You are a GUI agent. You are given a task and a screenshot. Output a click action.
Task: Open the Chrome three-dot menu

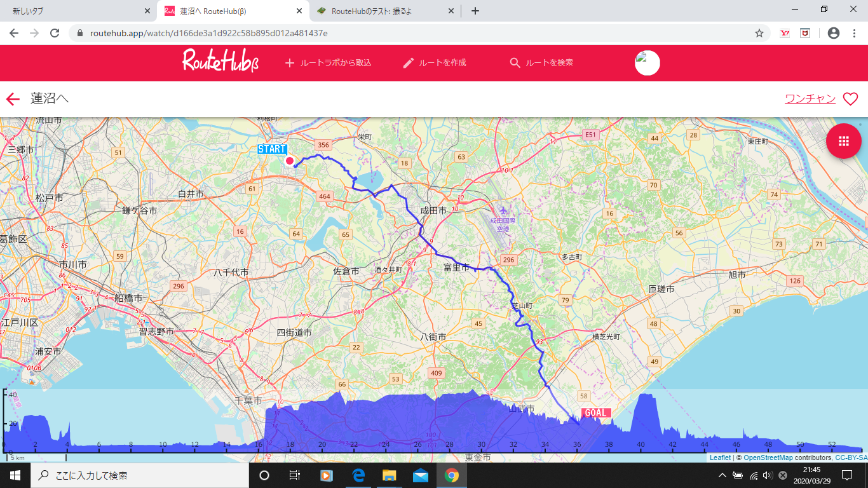click(853, 33)
